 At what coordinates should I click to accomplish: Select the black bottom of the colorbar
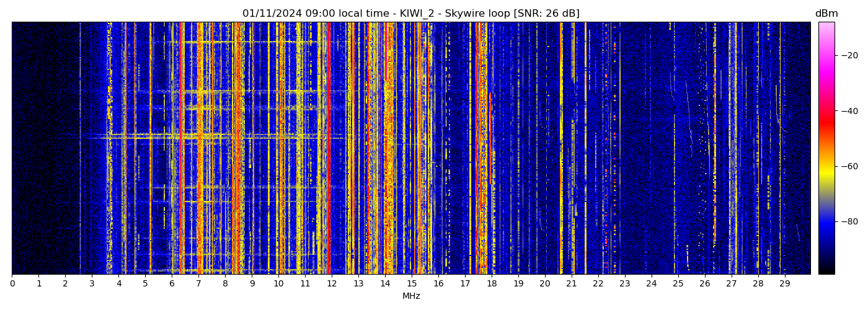[x=826, y=271]
